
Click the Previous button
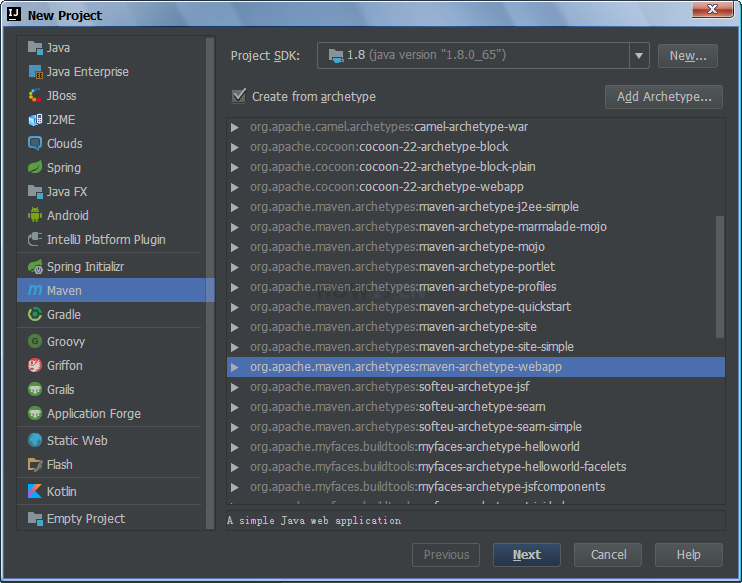click(x=446, y=555)
